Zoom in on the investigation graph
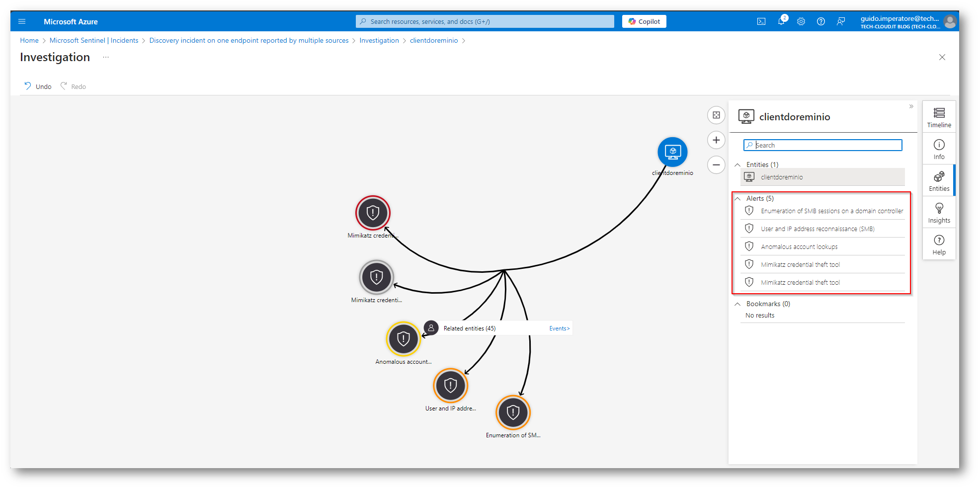The height and width of the screenshot is (489, 980). tap(716, 140)
